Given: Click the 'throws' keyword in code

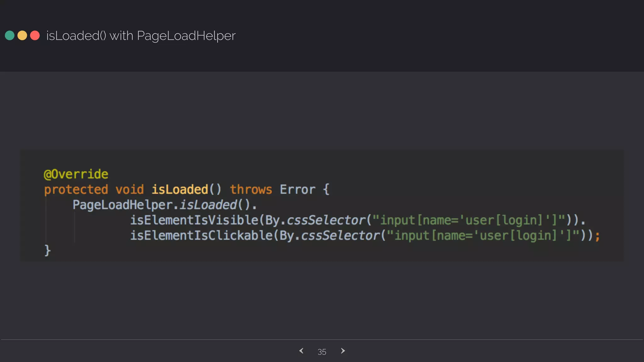Looking at the screenshot, I should point(251,189).
